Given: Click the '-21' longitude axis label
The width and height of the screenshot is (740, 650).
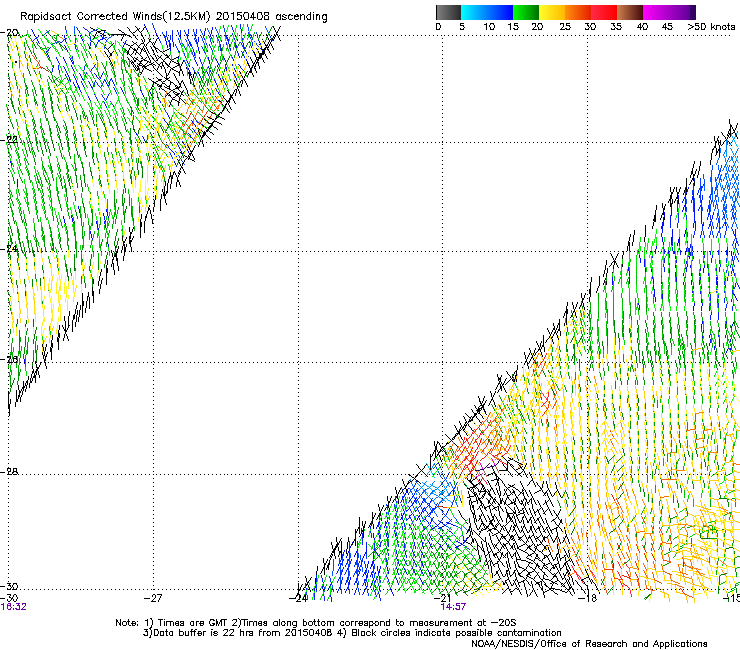Looking at the screenshot, I should point(443,598).
